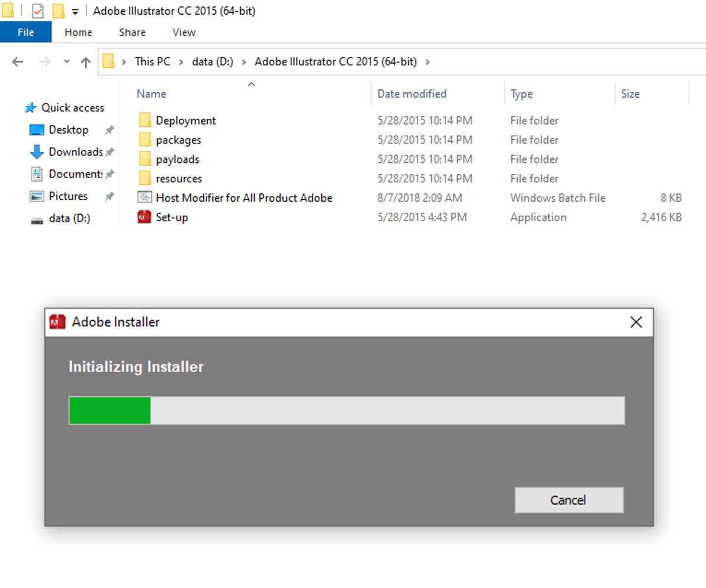Viewport: 706px width, 588px height.
Task: Select the Host Modifier batch file icon
Action: [x=145, y=198]
